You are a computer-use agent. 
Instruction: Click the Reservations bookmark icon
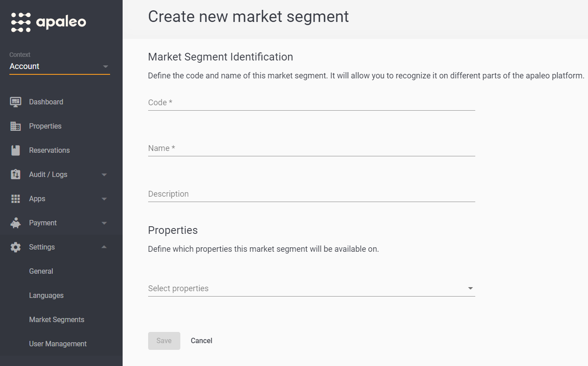tap(16, 150)
